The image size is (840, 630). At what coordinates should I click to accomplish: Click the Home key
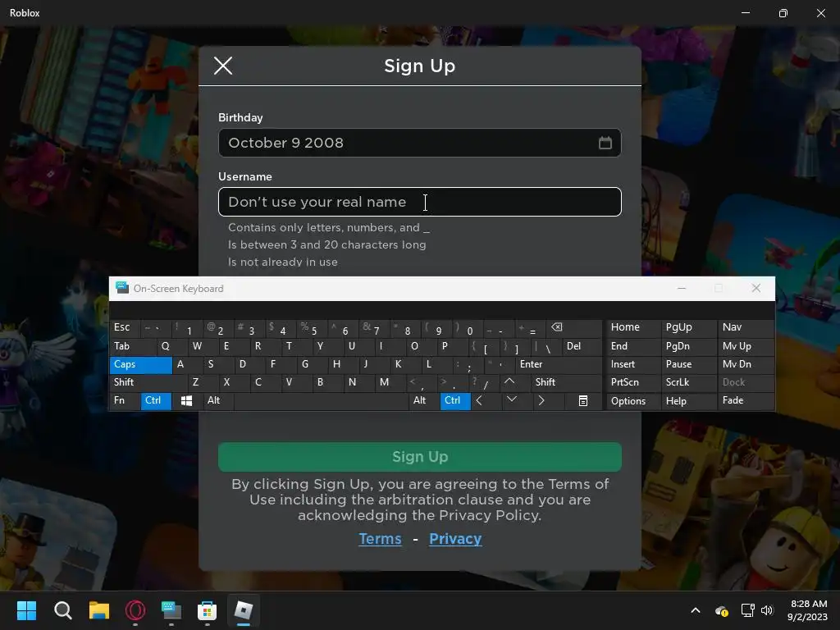633,328
